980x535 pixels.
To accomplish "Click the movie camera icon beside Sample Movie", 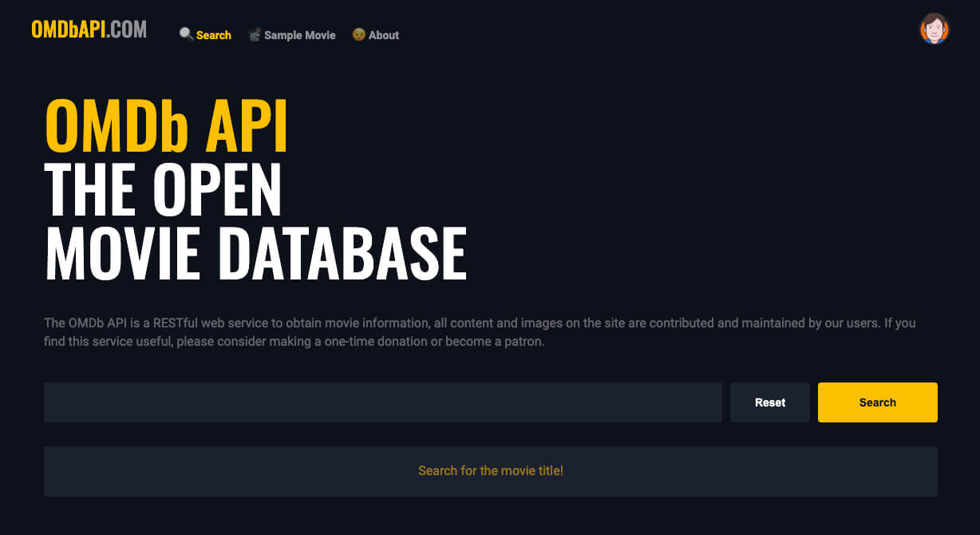I will [x=255, y=34].
